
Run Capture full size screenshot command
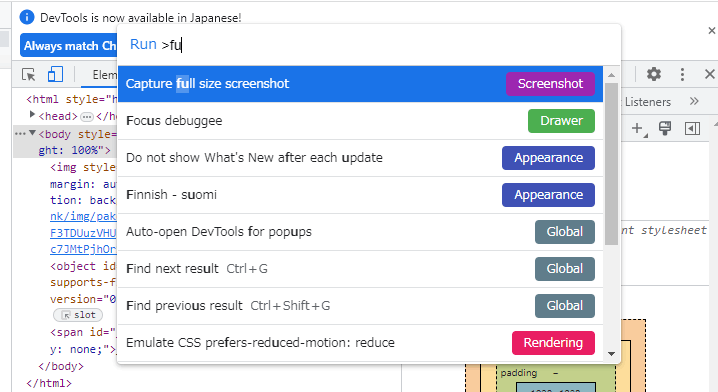coord(360,84)
